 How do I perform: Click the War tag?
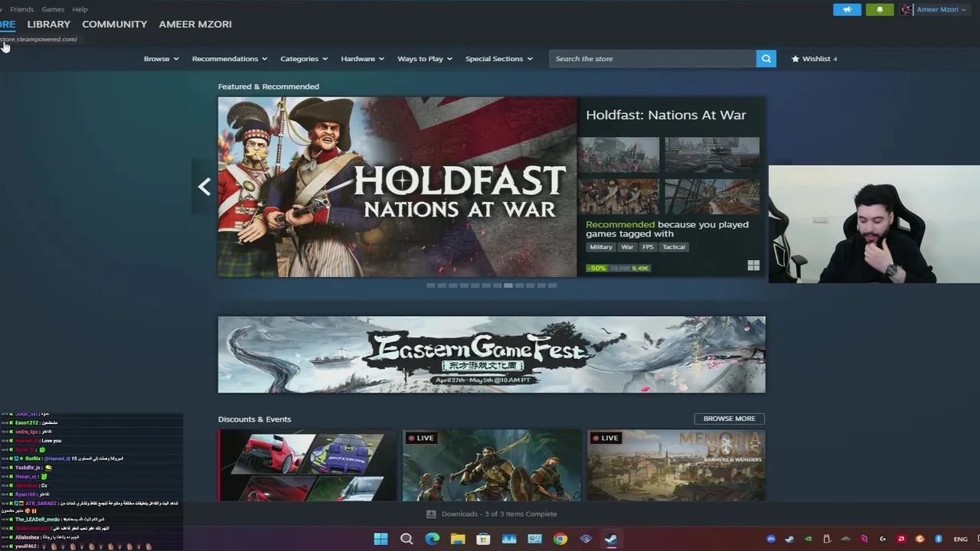pos(627,247)
